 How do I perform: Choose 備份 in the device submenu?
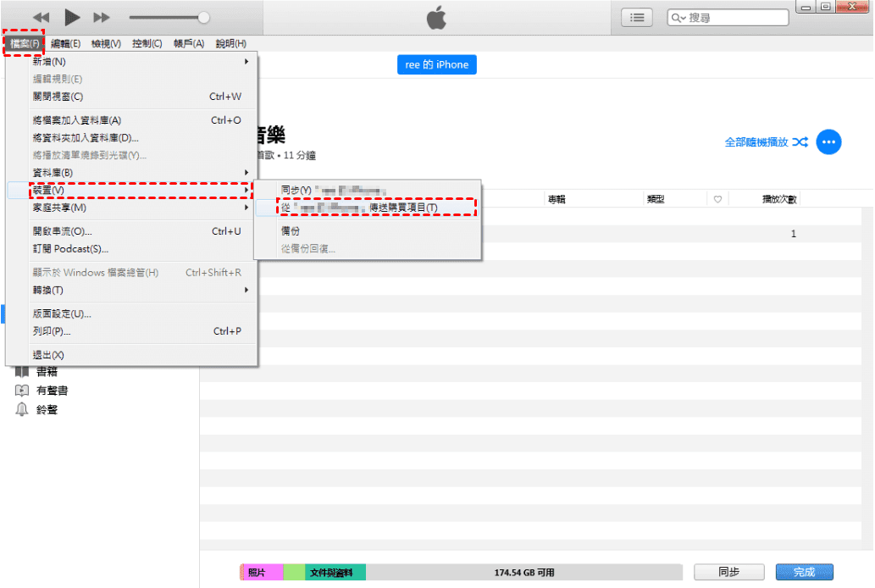point(291,230)
